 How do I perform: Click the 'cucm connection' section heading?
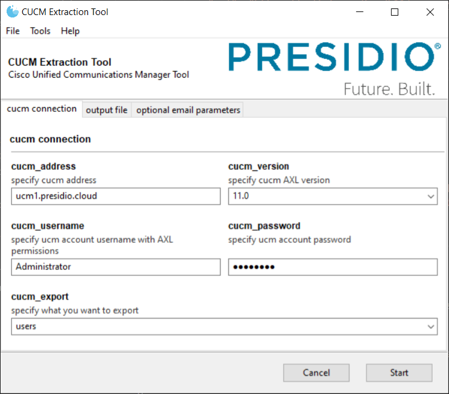(x=50, y=139)
